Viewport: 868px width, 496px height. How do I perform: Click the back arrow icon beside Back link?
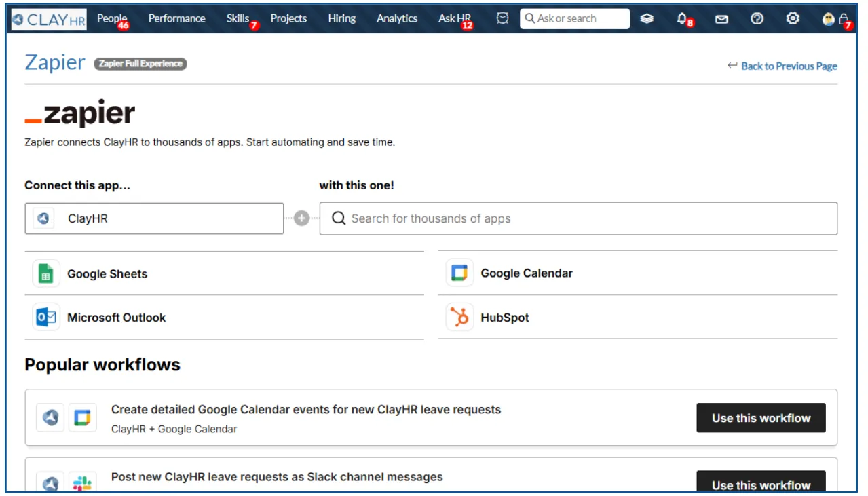tap(732, 66)
